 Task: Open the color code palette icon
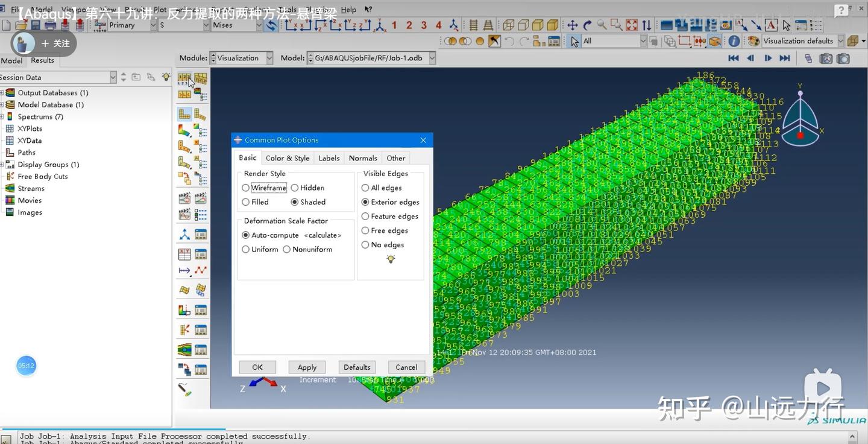pyautogui.click(x=753, y=41)
